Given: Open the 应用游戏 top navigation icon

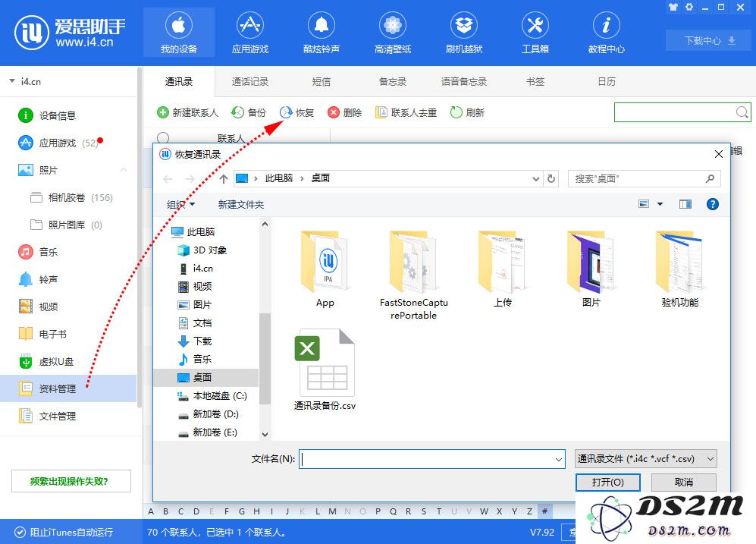Looking at the screenshot, I should pos(249,33).
